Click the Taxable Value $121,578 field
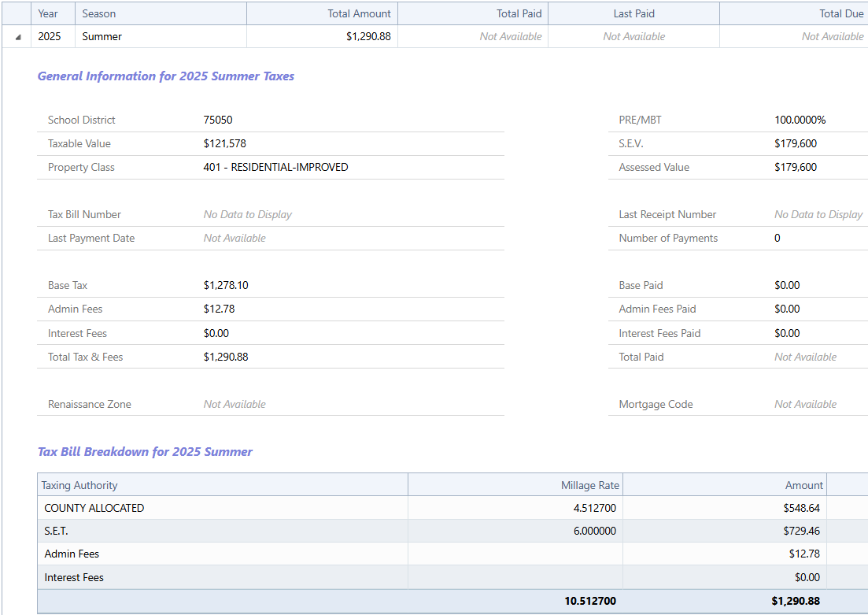This screenshot has height=615, width=868. tap(224, 143)
